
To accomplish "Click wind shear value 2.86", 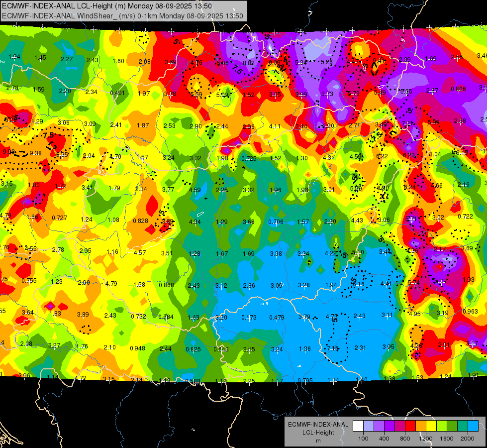I will [x=249, y=285].
